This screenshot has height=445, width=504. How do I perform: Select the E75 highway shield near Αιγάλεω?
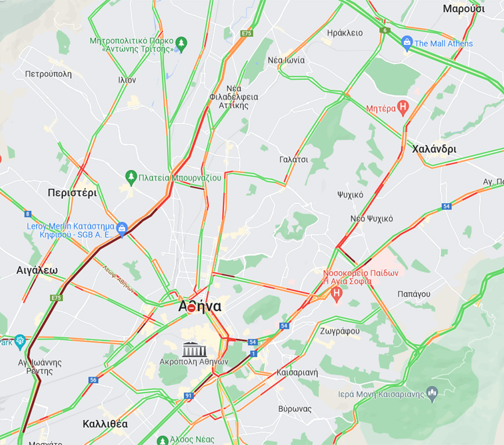pyautogui.click(x=56, y=298)
